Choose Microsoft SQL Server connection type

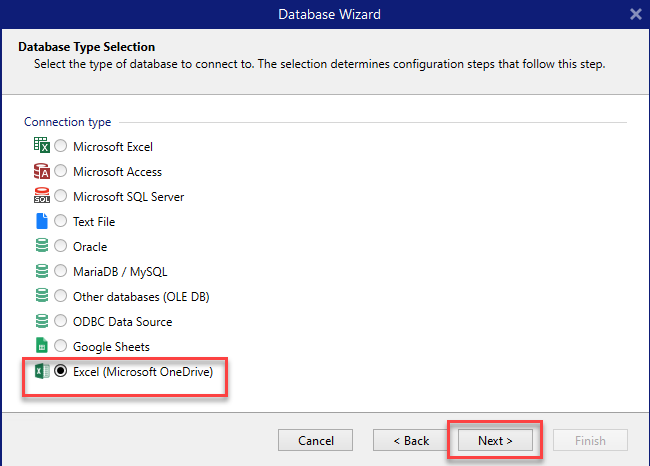tap(61, 197)
